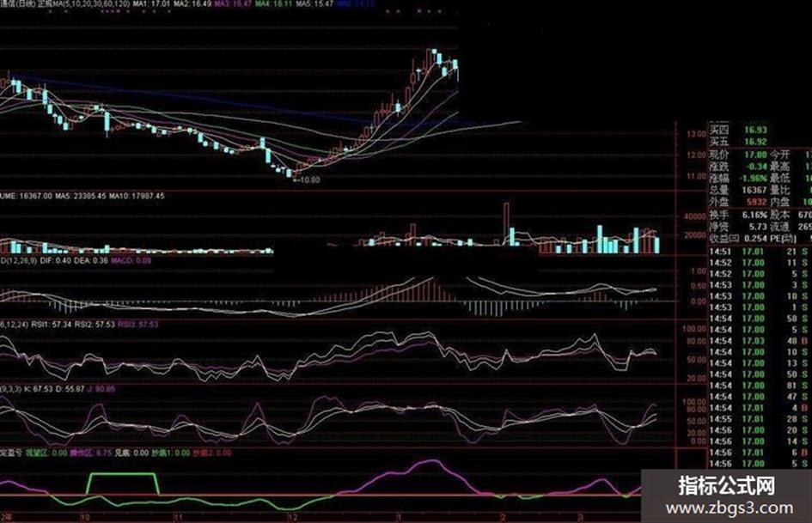Viewport: 812px width, 523px height.
Task: Click month 11 on the time axis
Action: [x=178, y=517]
